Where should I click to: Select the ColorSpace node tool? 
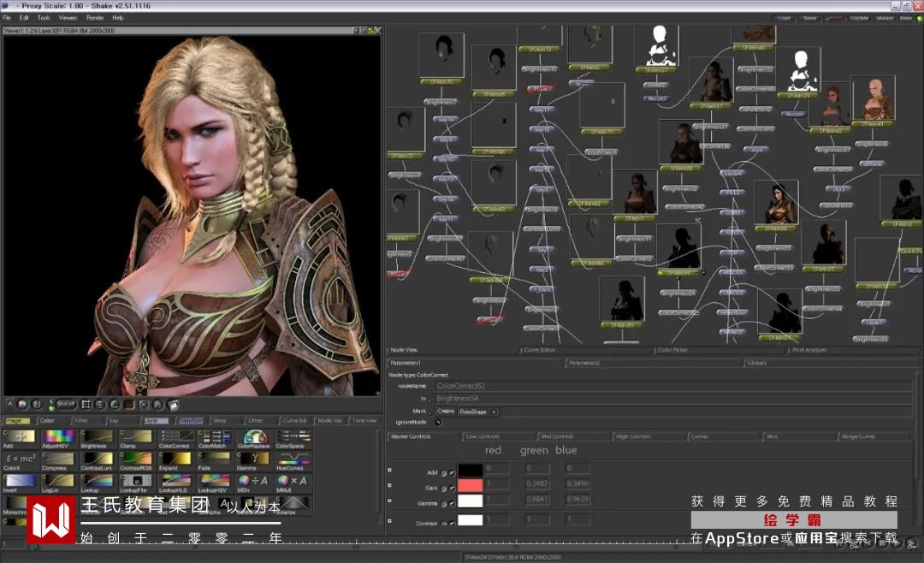tap(293, 437)
